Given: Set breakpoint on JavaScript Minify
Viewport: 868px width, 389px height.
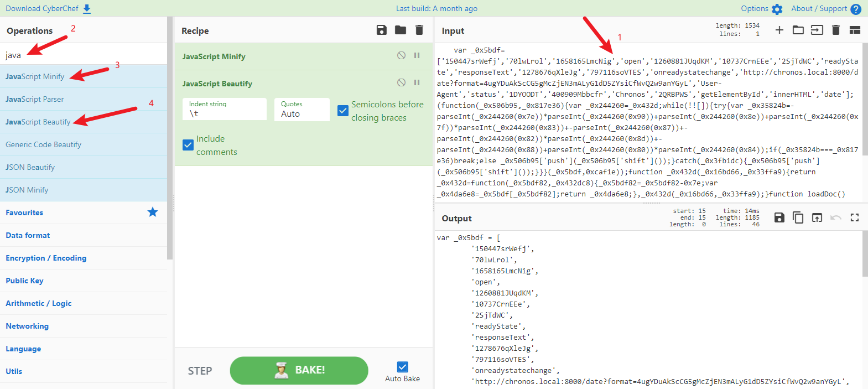Looking at the screenshot, I should click(x=417, y=55).
